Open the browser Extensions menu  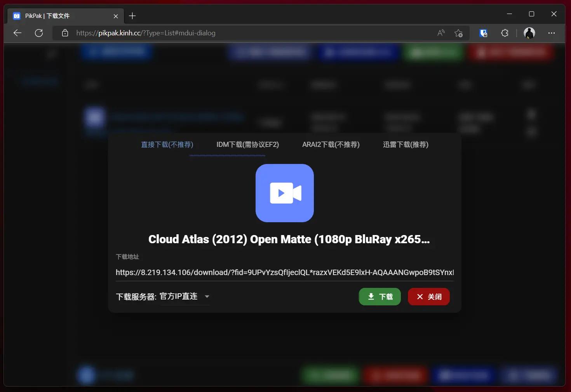[x=505, y=33]
